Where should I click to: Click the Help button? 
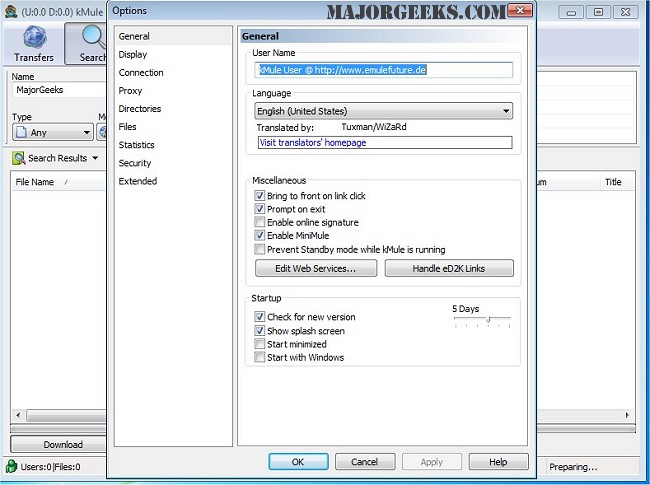coord(498,462)
